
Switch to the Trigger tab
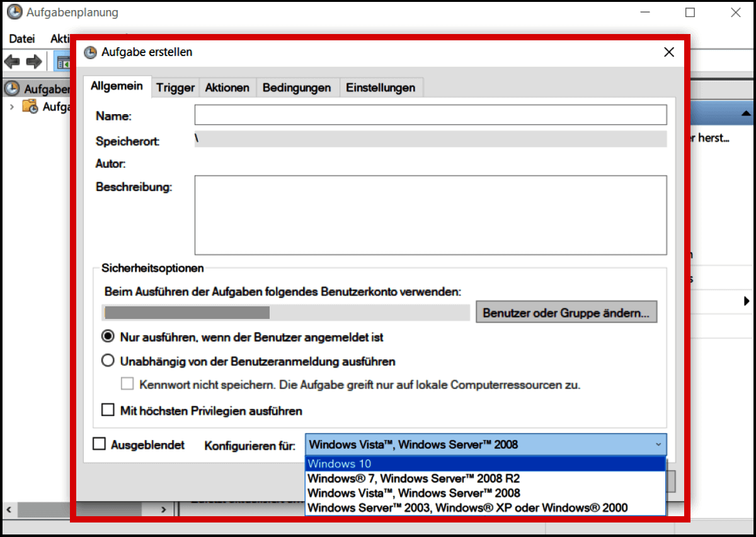[x=175, y=88]
